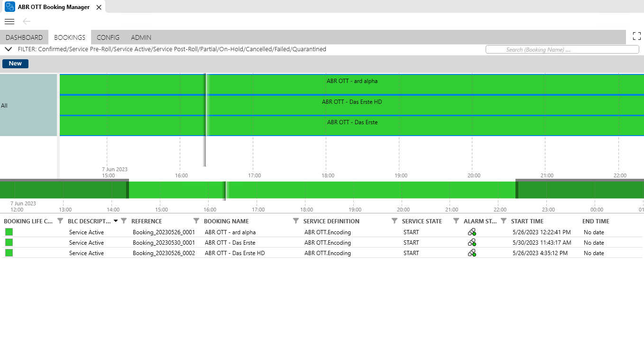The image size is (644, 358).
Task: Toggle sort arrow on BLC Description column
Action: [x=116, y=221]
